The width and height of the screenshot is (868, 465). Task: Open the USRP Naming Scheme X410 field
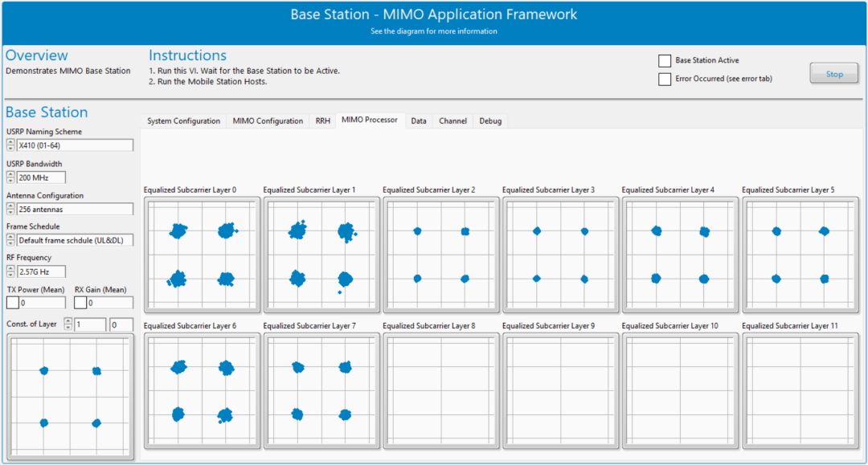[x=75, y=145]
